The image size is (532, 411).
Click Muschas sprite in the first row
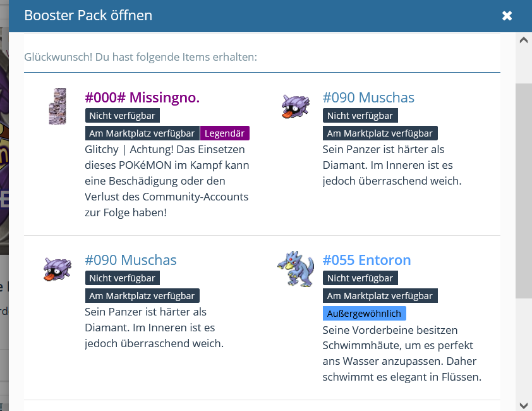295,106
